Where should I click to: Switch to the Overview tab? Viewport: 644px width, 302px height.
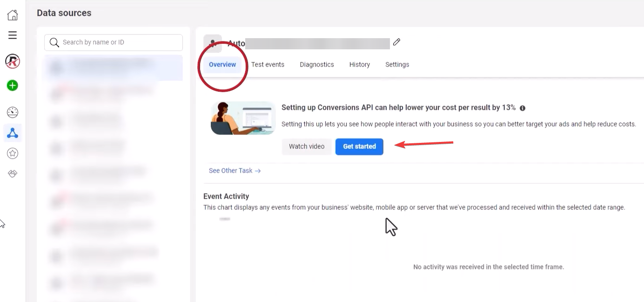click(222, 65)
